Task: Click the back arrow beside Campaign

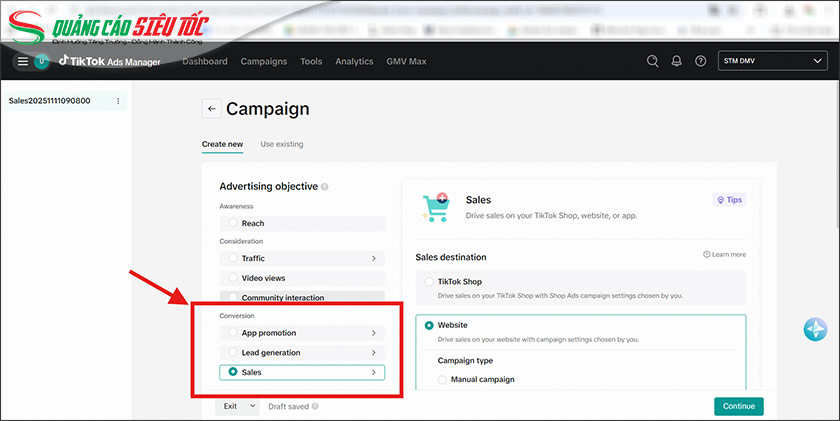Action: (x=211, y=109)
